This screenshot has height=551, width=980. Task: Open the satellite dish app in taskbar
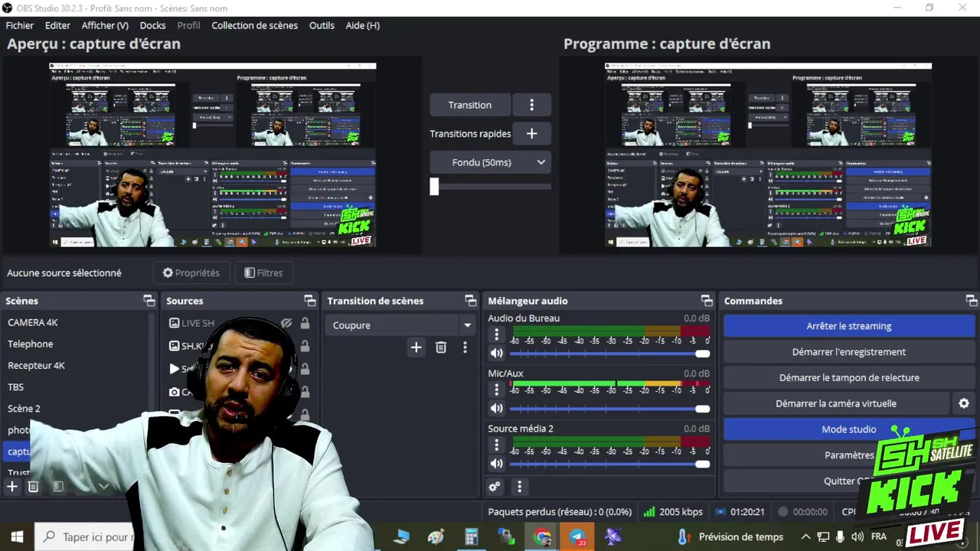coord(612,536)
